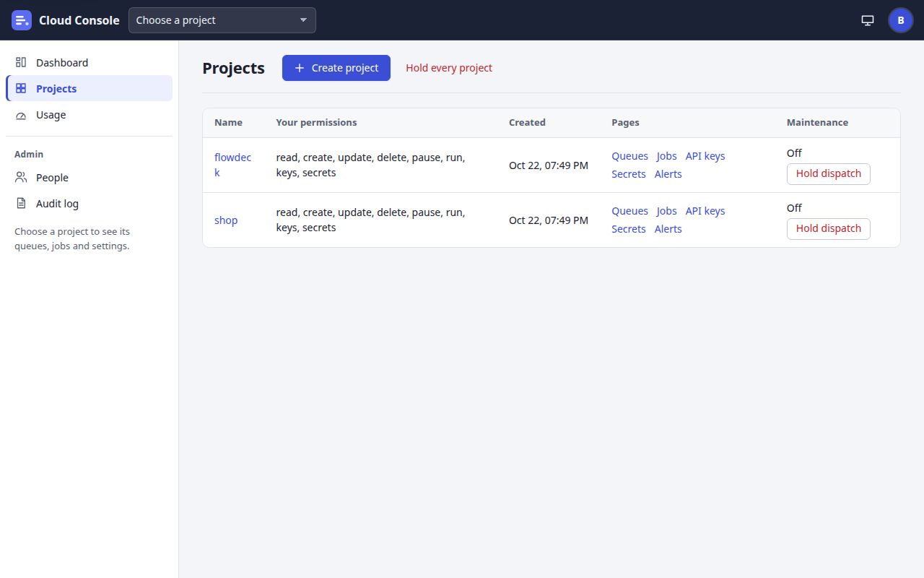Open the flowdeck project link
The width and height of the screenshot is (924, 578).
click(233, 165)
